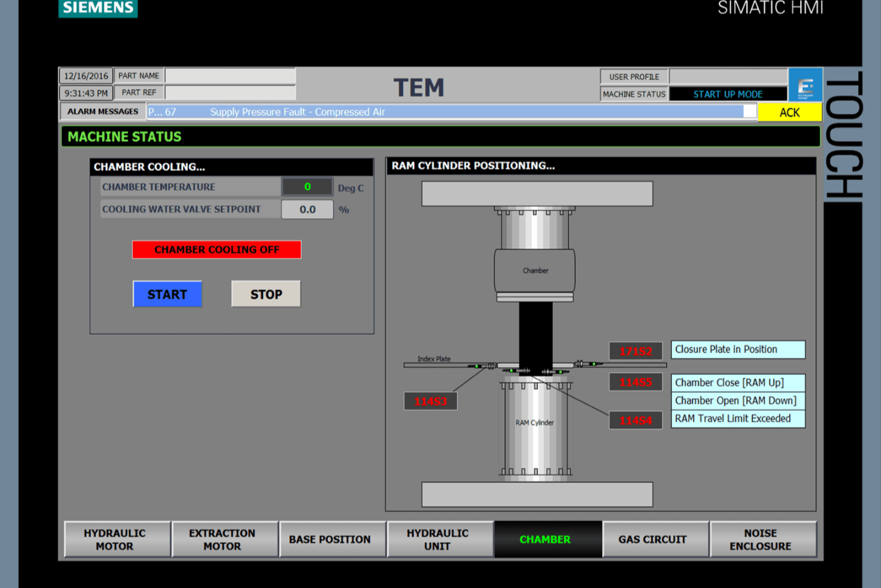Viewport: 881px width, 588px height.
Task: Click sensor indicator 114S4
Action: click(x=635, y=420)
